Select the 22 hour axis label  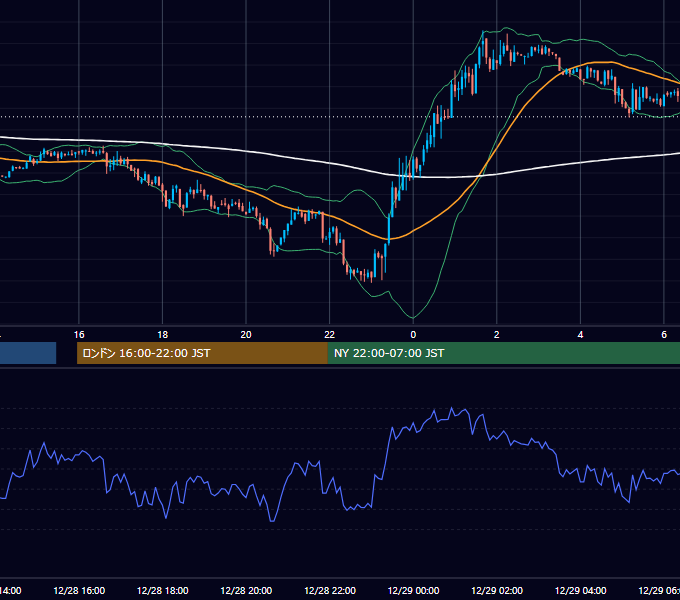[x=330, y=335]
